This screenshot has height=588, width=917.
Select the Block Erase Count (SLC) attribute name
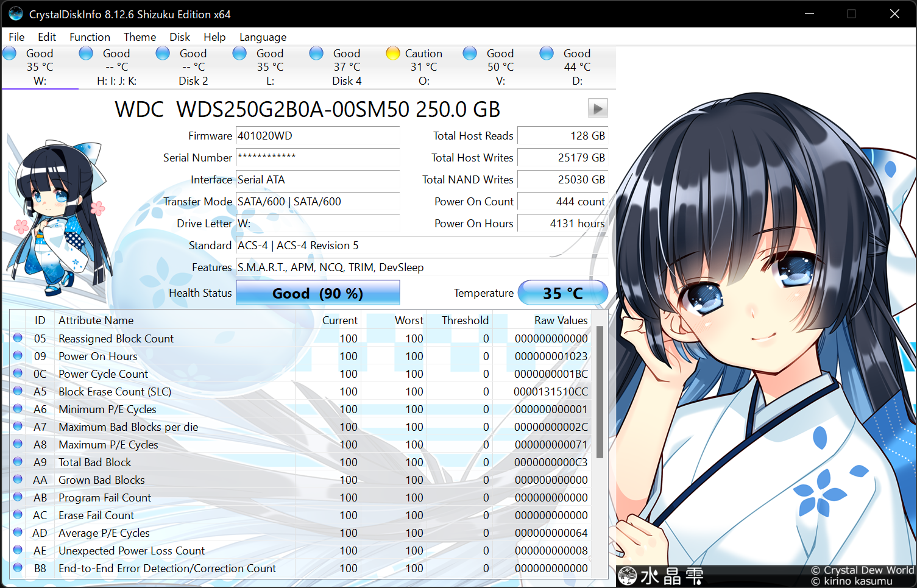click(x=115, y=392)
